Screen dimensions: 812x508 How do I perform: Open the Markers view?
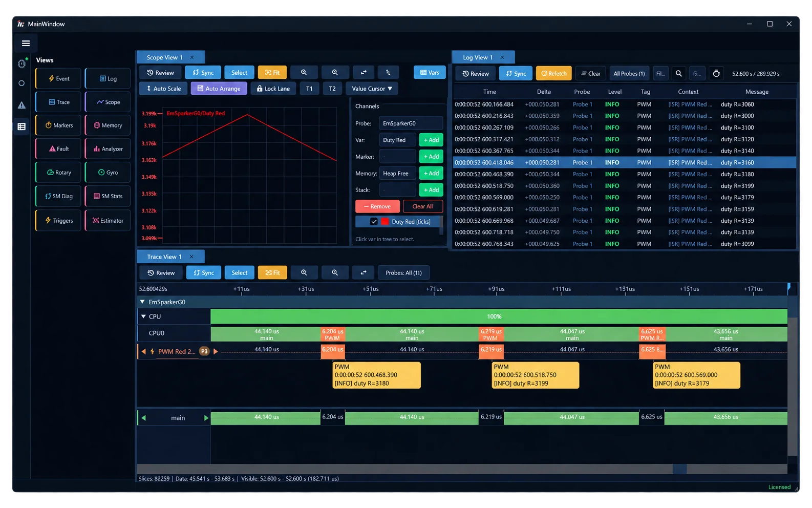(58, 125)
